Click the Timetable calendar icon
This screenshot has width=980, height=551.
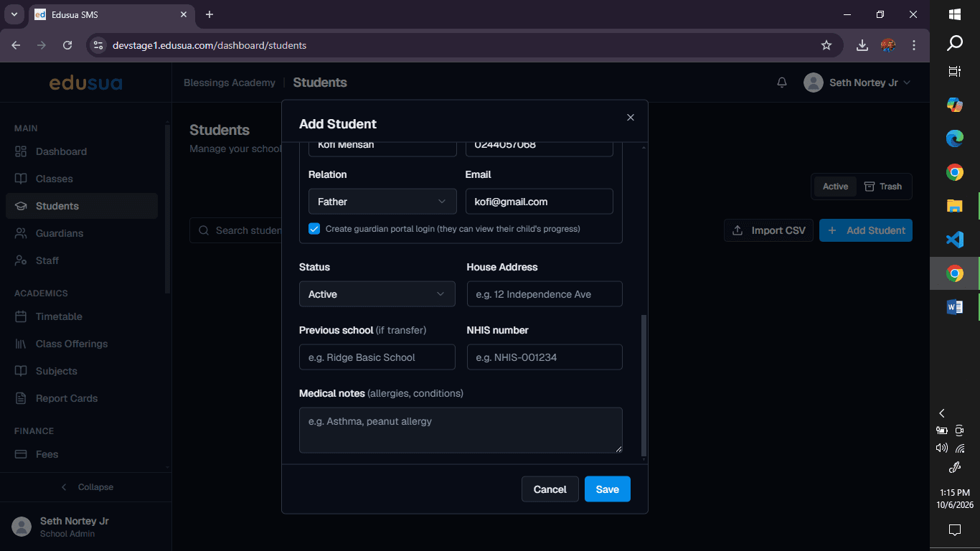click(21, 316)
